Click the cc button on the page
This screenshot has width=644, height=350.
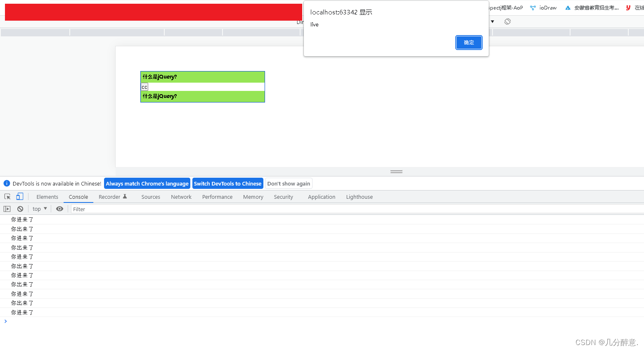(x=144, y=87)
